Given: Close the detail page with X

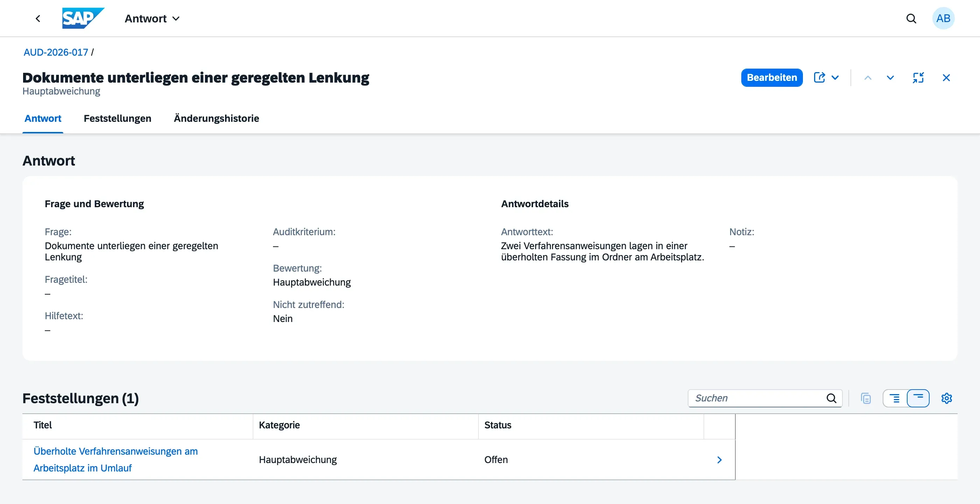Looking at the screenshot, I should click(x=946, y=78).
